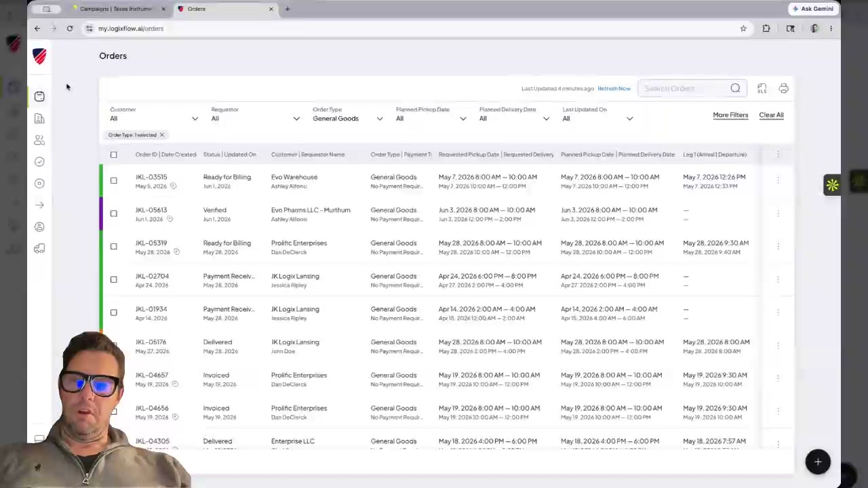Open More Filters
Image resolution: width=868 pixels, height=488 pixels.
[x=730, y=115]
